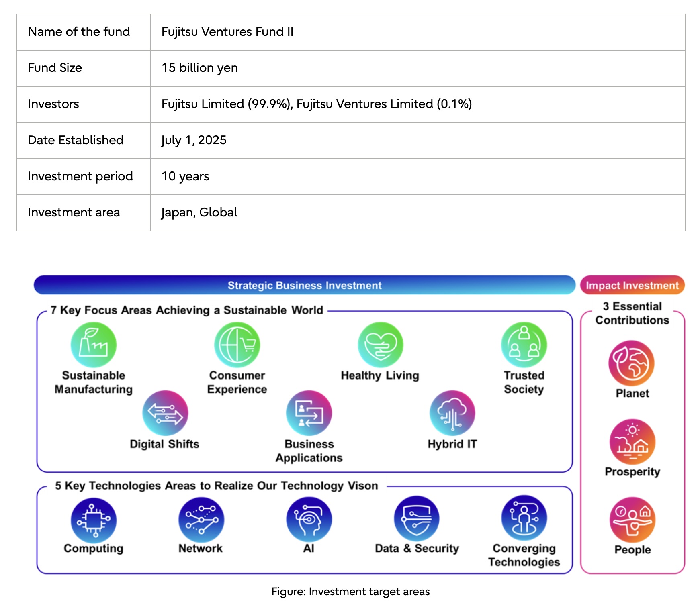Viewport: 700px width, 604px height.
Task: Click the Hybrid IT cloud icon
Action: click(452, 413)
